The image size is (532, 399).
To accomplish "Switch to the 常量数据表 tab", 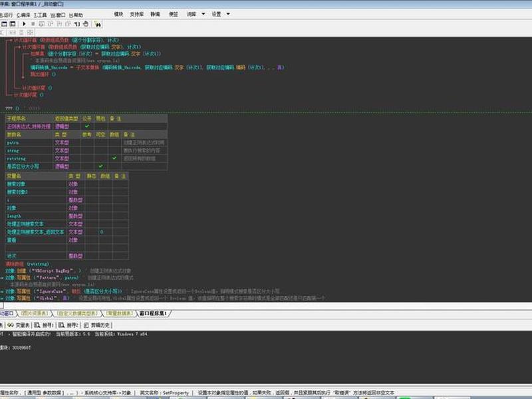I will [120, 313].
